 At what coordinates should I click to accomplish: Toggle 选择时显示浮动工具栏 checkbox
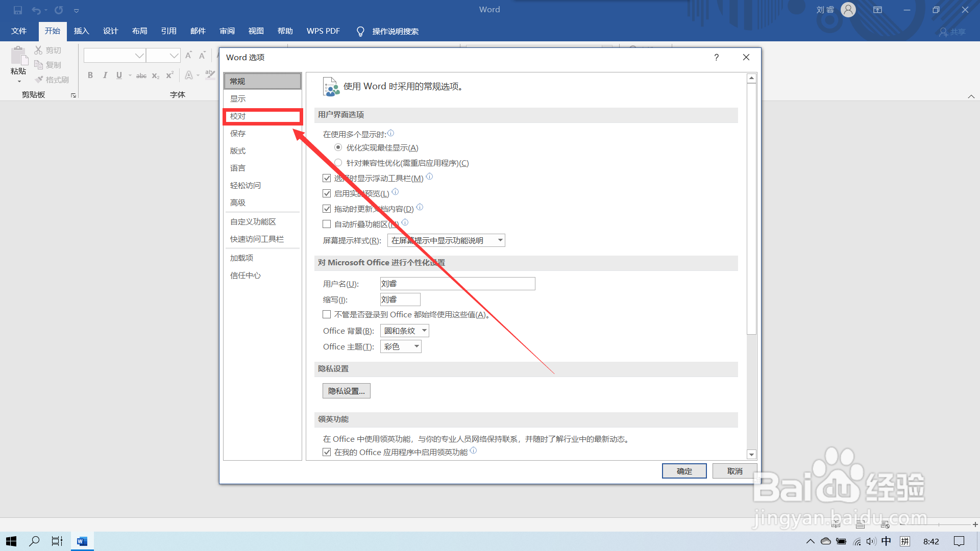pyautogui.click(x=327, y=178)
